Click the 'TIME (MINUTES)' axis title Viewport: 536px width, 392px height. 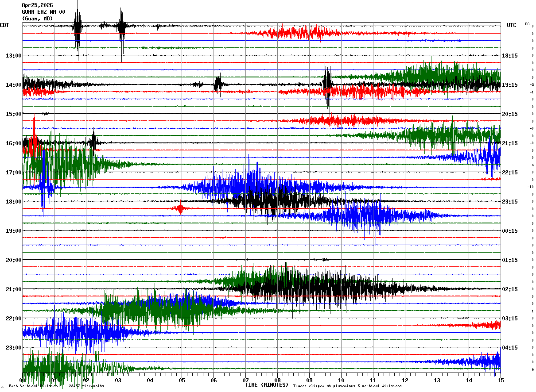[267, 385]
